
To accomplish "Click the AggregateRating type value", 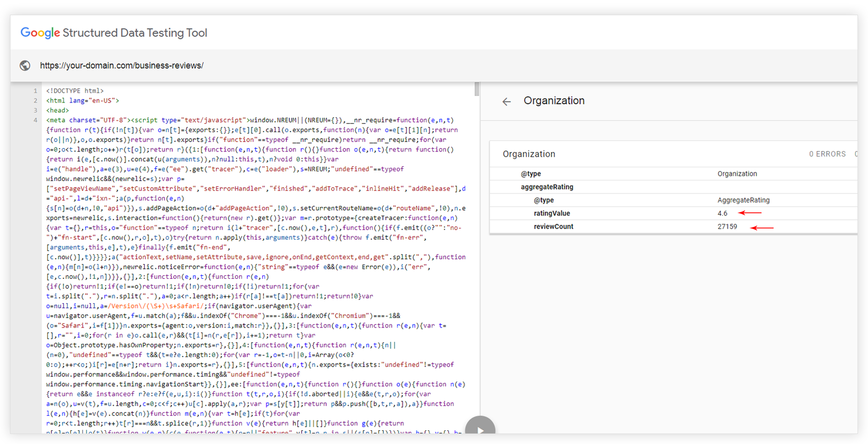I will point(743,200).
